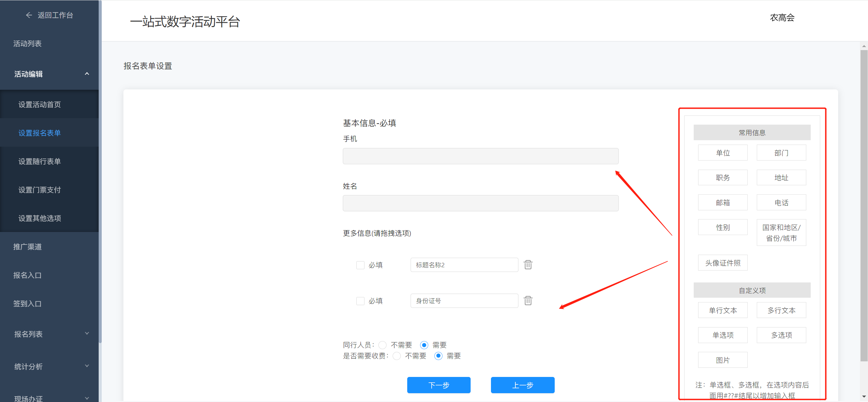Click the 姓名 input field

480,203
